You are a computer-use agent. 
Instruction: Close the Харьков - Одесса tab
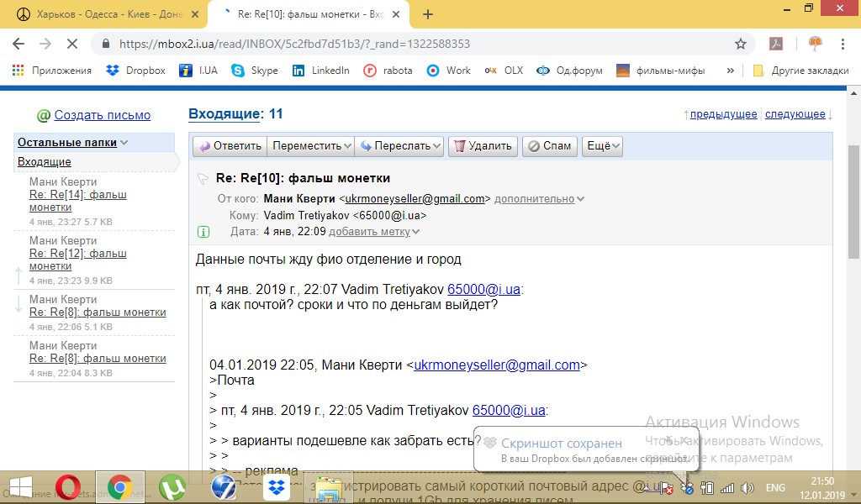click(195, 14)
